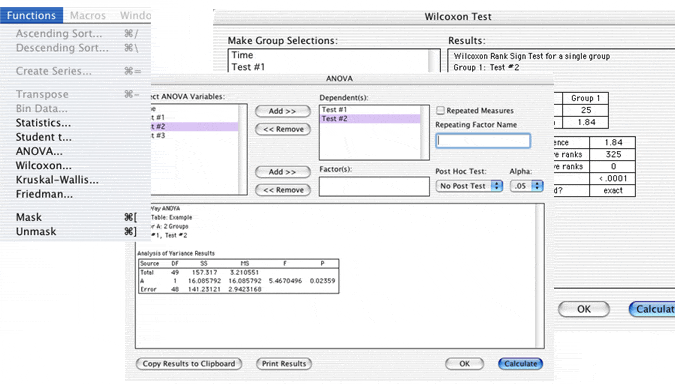Open the Post Hoc Test dropdown
The image size is (675, 384).
coord(469,186)
